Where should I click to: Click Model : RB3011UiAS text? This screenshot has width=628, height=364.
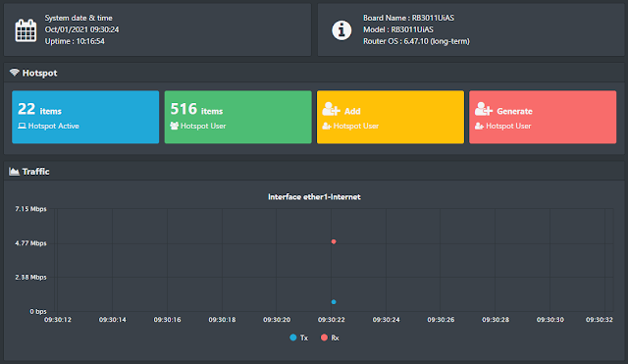coord(398,29)
